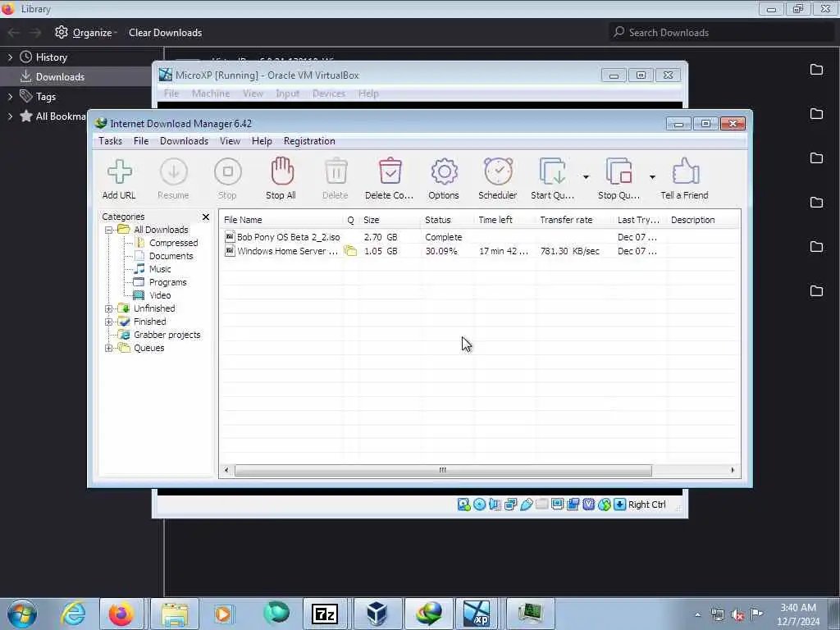Click the Windows Start orb
Image resolution: width=840 pixels, height=630 pixels.
[x=22, y=614]
